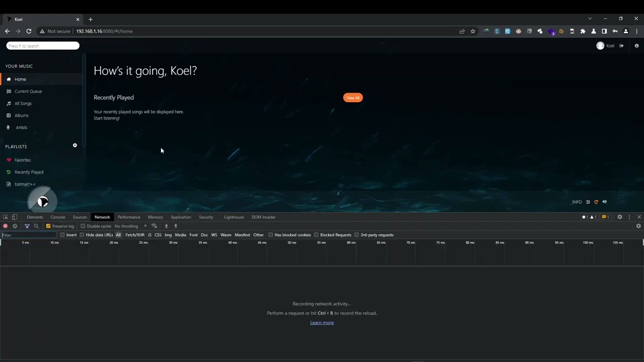This screenshot has height=362, width=644.
Task: Check Has blocked cookies
Action: pyautogui.click(x=271, y=235)
